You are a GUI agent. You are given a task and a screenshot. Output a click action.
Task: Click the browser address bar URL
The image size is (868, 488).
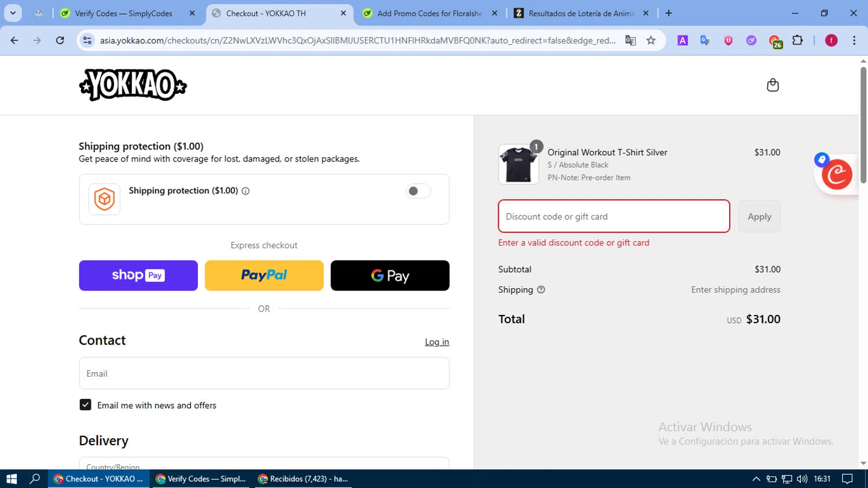(358, 40)
